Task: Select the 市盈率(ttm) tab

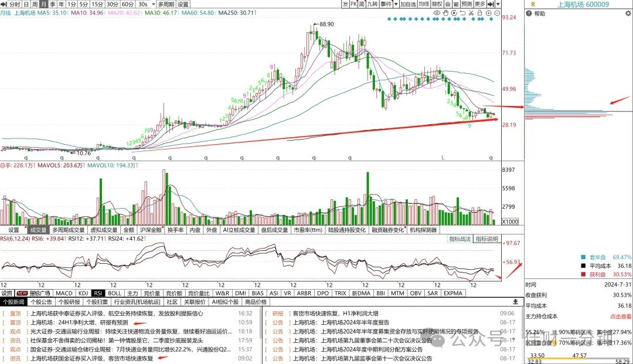Action: point(308,230)
